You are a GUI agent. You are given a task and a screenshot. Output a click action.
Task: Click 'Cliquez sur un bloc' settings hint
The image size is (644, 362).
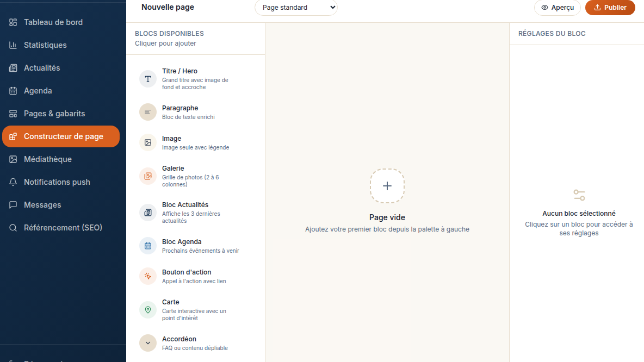click(579, 229)
